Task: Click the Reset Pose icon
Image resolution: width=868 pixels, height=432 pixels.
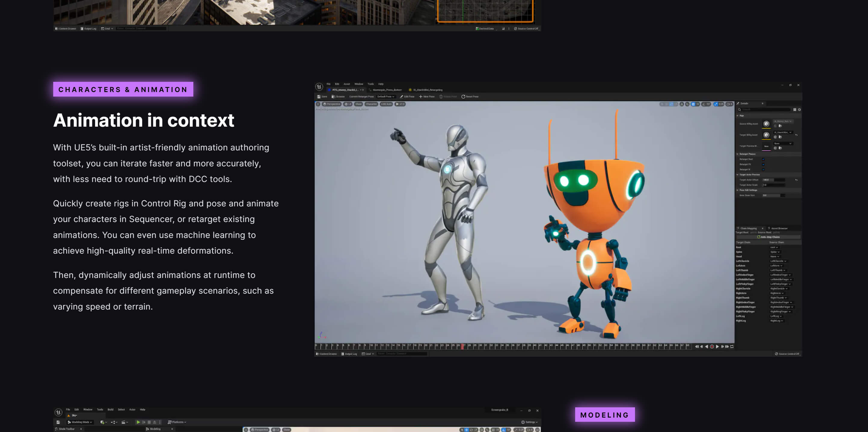Action: (463, 97)
